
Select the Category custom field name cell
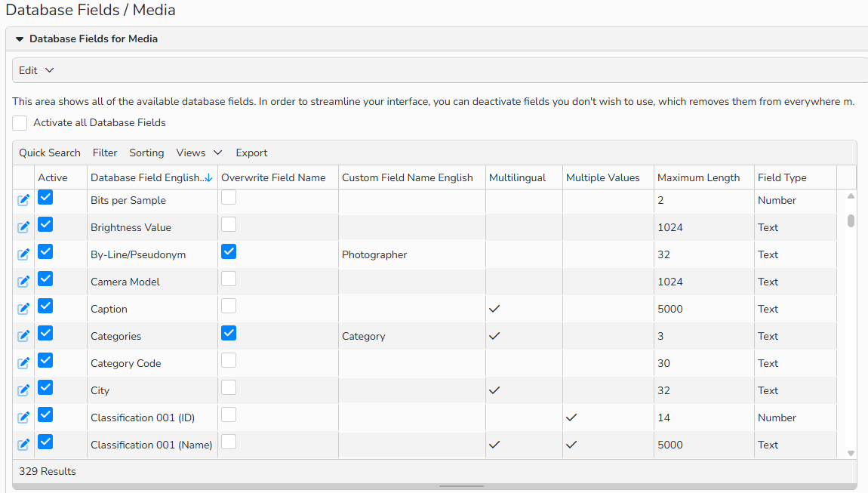(412, 336)
